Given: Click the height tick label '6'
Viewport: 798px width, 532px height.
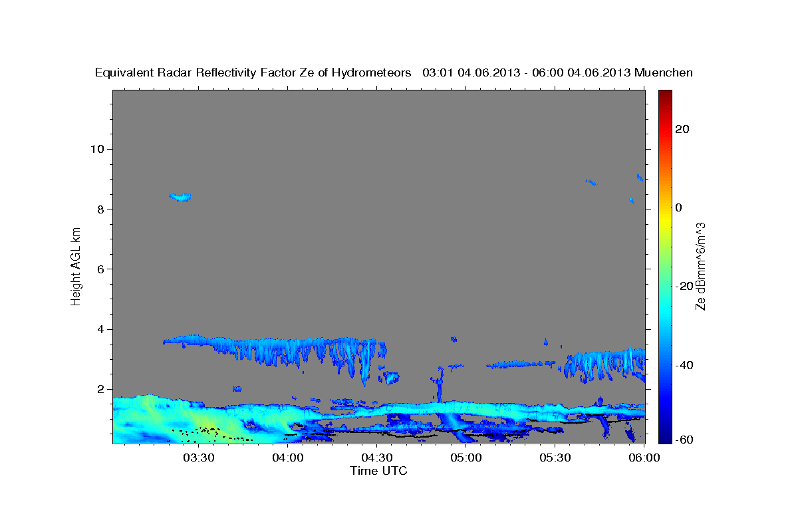Looking at the screenshot, I should pos(101,269).
